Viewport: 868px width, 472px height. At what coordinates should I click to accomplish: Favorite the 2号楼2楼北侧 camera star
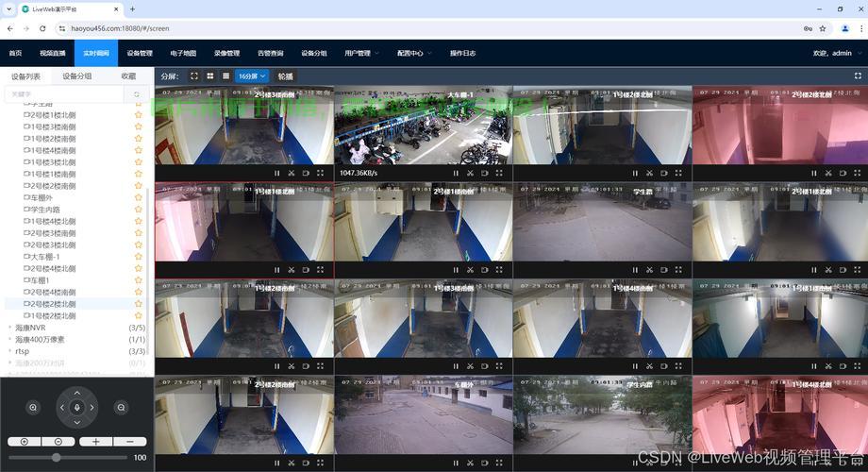(x=139, y=304)
